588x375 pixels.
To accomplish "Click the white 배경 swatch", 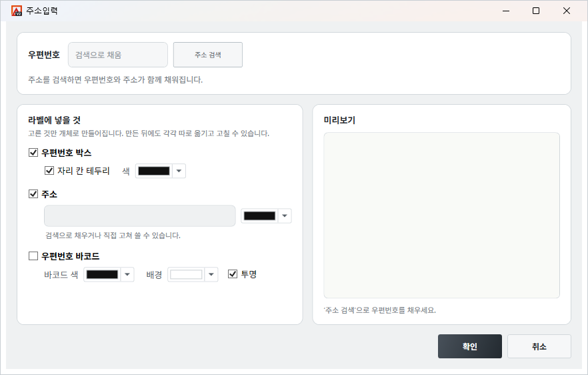I will [x=186, y=274].
